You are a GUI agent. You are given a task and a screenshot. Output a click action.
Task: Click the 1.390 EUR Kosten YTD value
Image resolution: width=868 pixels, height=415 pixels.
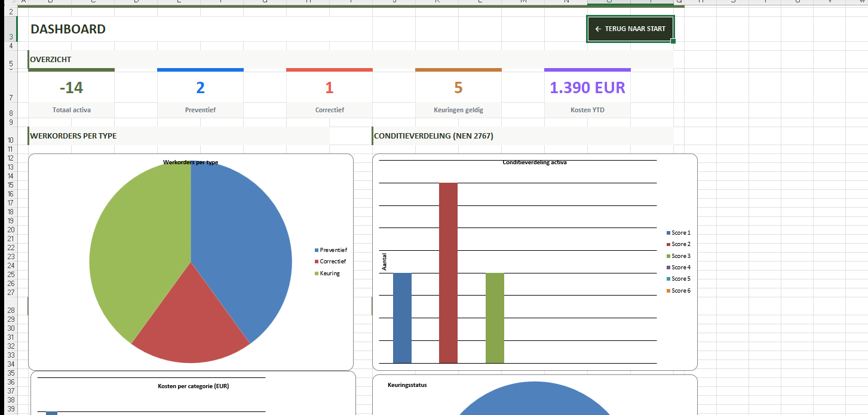pyautogui.click(x=587, y=88)
